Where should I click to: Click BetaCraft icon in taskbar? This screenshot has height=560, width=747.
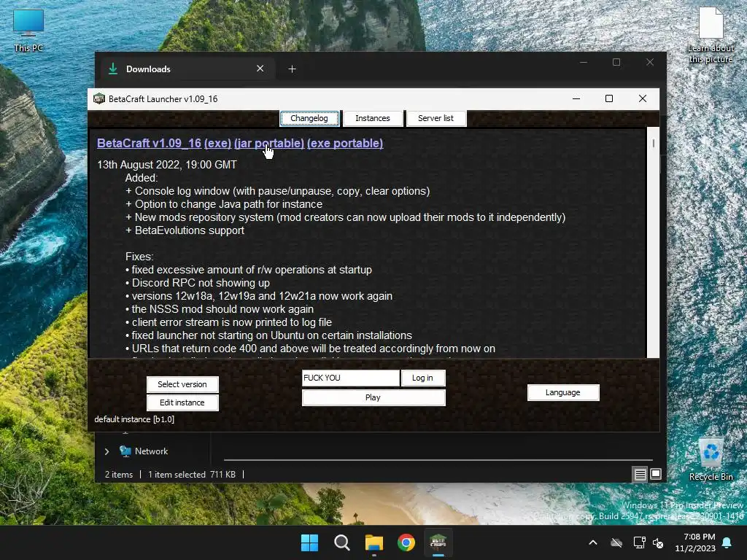click(x=438, y=542)
